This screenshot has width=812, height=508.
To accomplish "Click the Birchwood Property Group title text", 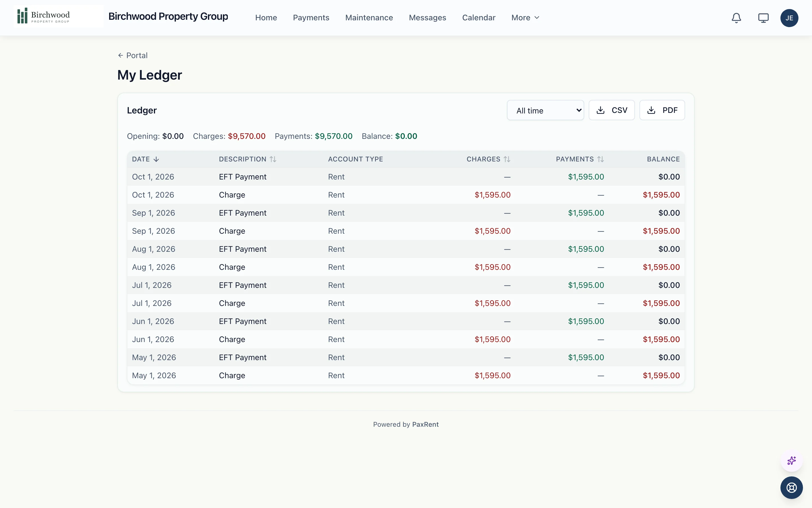I will tap(168, 16).
